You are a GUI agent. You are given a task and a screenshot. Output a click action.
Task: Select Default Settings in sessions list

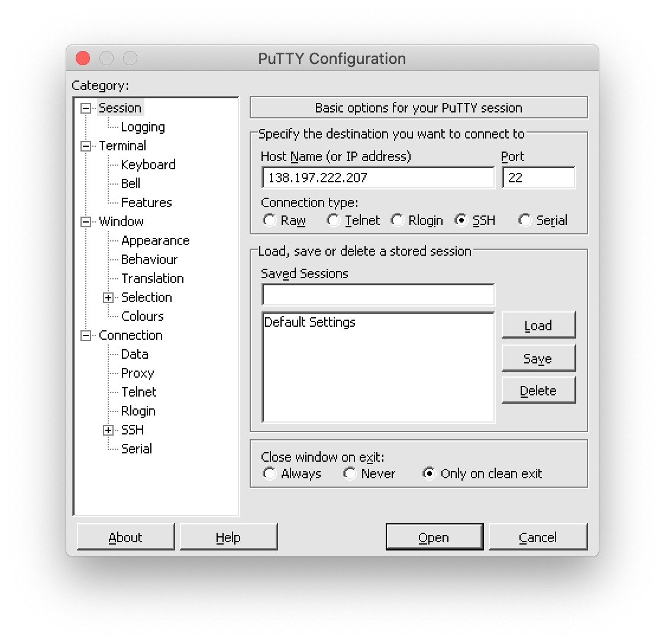[310, 322]
